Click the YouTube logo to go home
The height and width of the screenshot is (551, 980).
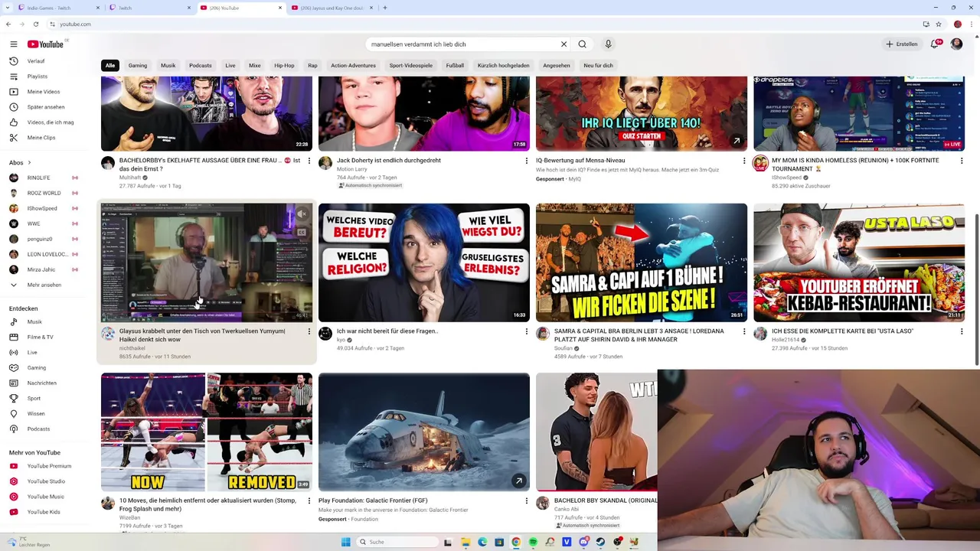46,44
